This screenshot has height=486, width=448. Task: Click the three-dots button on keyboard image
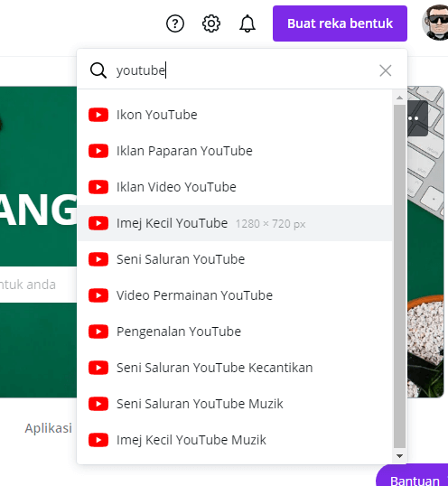pyautogui.click(x=417, y=118)
